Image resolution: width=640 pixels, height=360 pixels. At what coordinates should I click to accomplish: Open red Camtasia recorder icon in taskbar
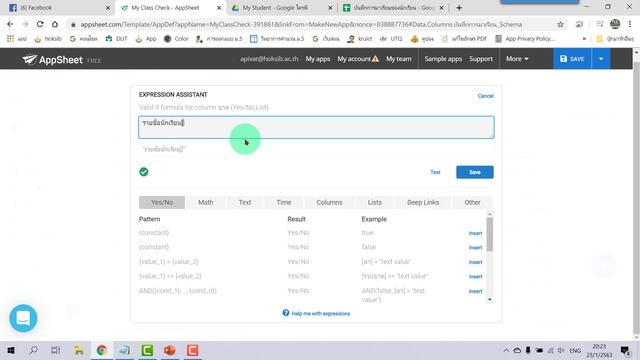[193, 350]
